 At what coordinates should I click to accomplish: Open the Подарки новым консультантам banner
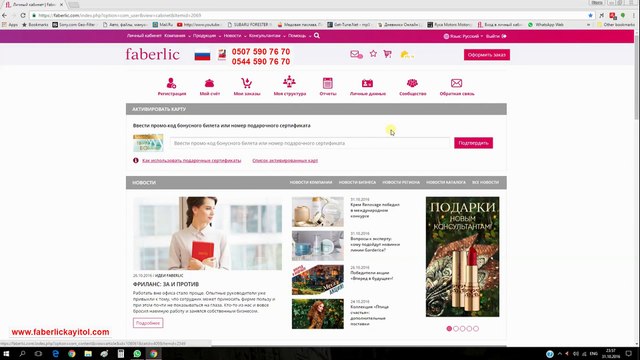pyautogui.click(x=462, y=257)
